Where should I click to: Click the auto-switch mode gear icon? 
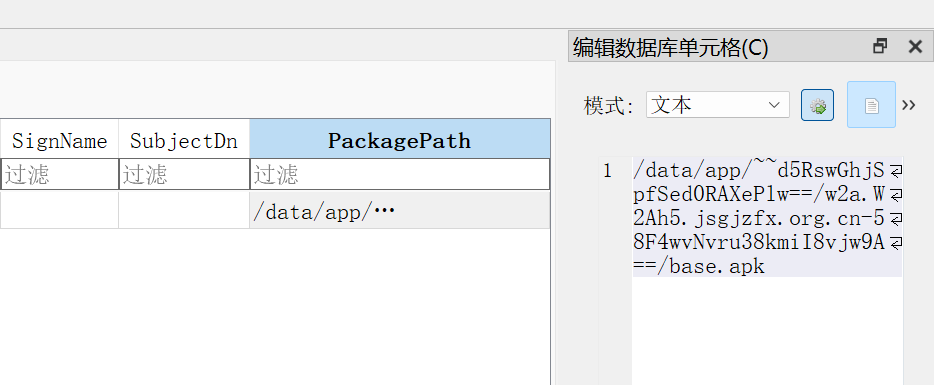point(817,105)
